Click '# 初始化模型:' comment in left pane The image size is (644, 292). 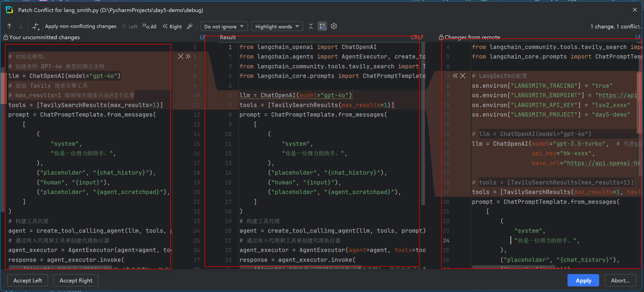pos(27,57)
